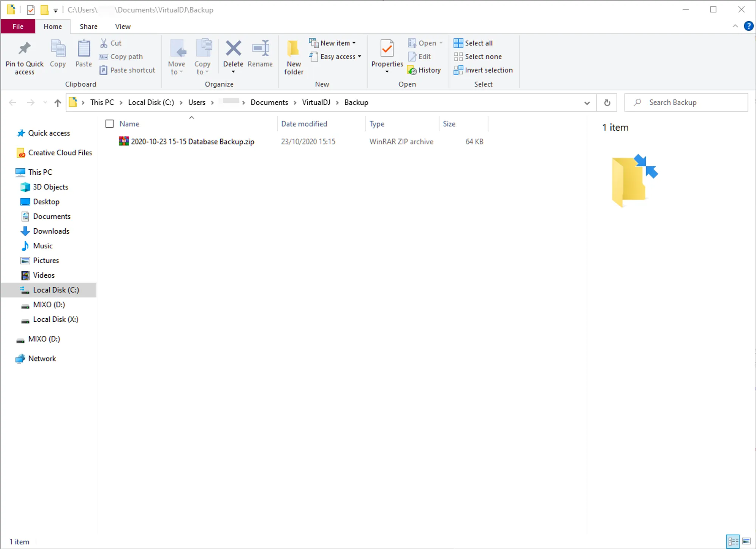Tick the select-all checkbox beside the Name header
Viewport: 756px width, 549px height.
coord(110,124)
